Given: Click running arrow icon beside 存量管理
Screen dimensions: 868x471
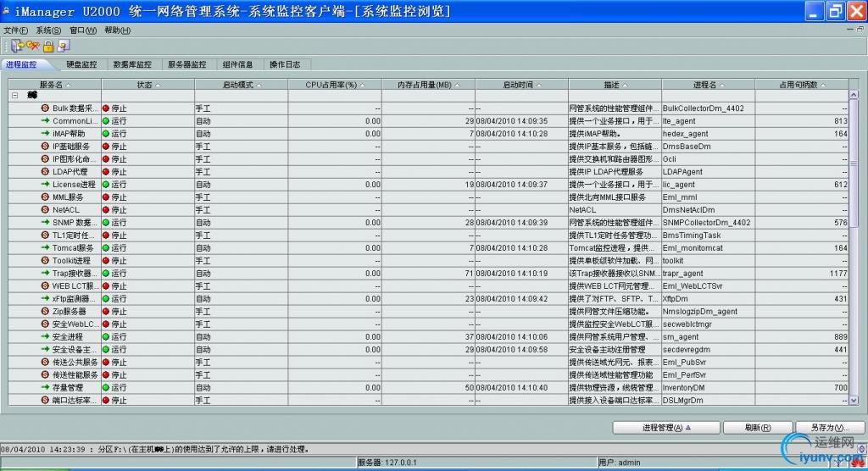Looking at the screenshot, I should [46, 387].
